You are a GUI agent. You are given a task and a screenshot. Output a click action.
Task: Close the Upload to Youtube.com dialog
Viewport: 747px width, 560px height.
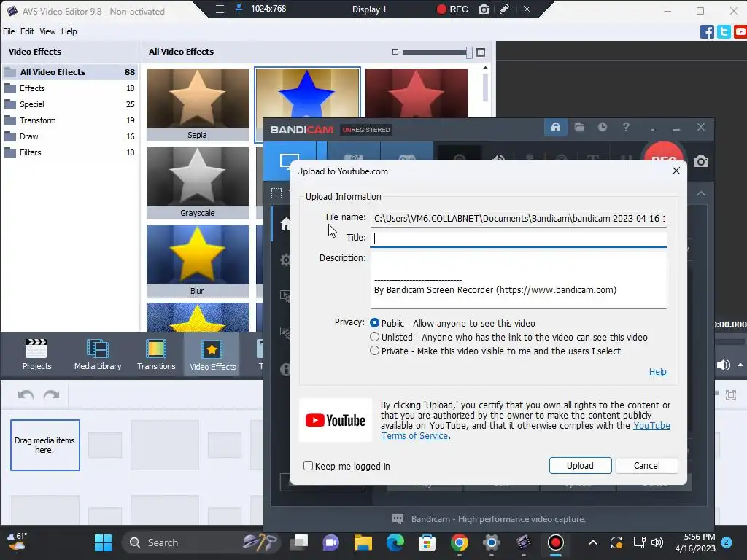[676, 171]
